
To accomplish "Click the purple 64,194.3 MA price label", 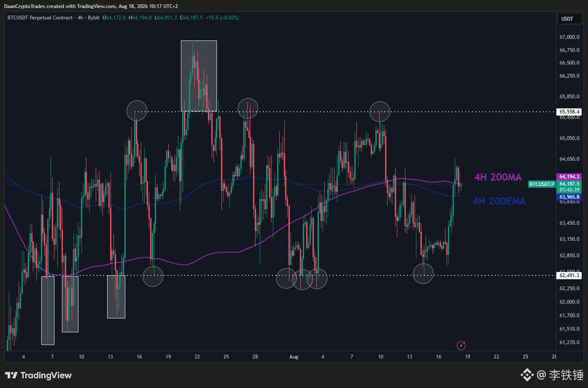I will (569, 176).
